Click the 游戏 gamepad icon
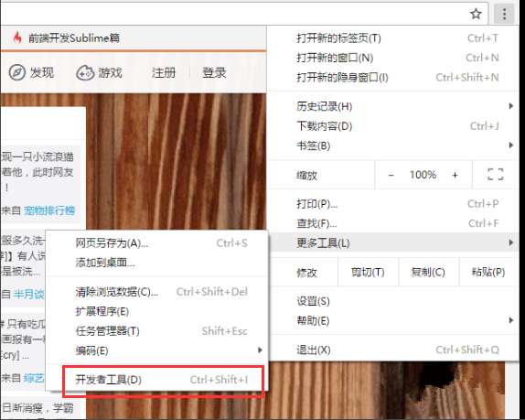 click(x=85, y=72)
